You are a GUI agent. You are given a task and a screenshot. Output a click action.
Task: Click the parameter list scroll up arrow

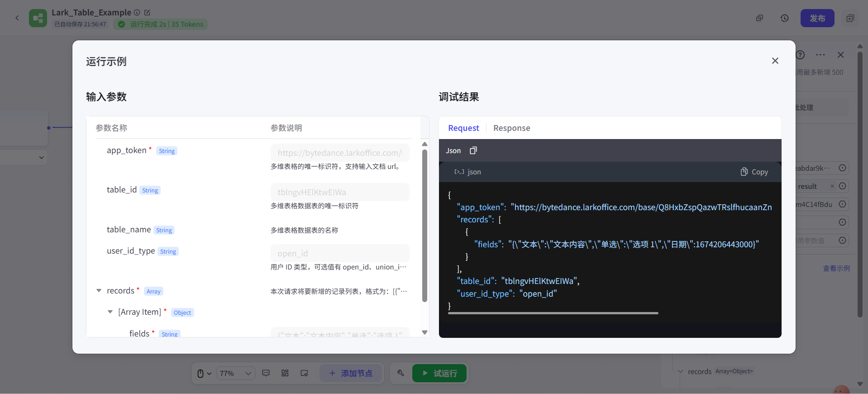tap(424, 144)
